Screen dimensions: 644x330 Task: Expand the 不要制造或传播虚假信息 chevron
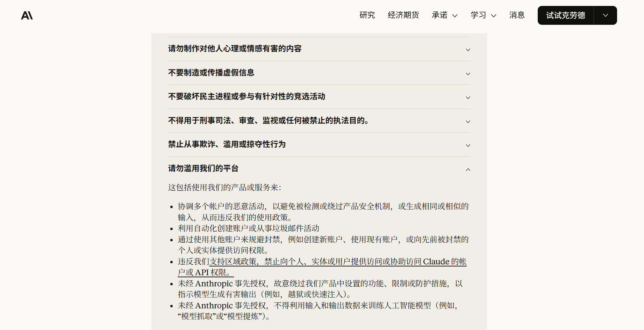click(x=468, y=74)
